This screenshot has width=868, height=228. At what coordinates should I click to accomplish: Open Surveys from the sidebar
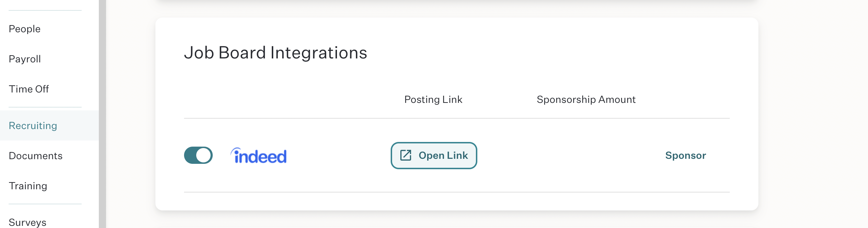[x=28, y=222]
